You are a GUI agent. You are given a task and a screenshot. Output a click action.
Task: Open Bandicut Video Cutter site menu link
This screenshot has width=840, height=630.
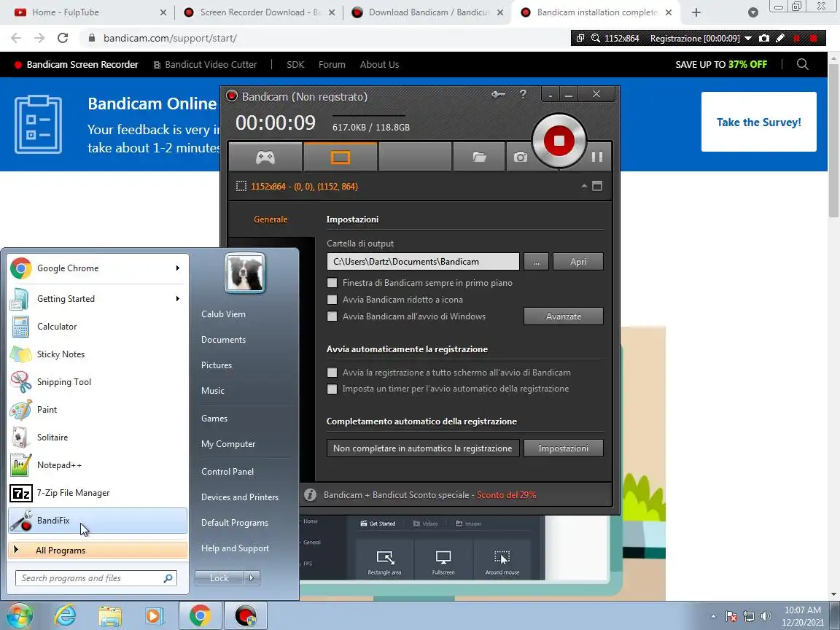[x=205, y=64]
